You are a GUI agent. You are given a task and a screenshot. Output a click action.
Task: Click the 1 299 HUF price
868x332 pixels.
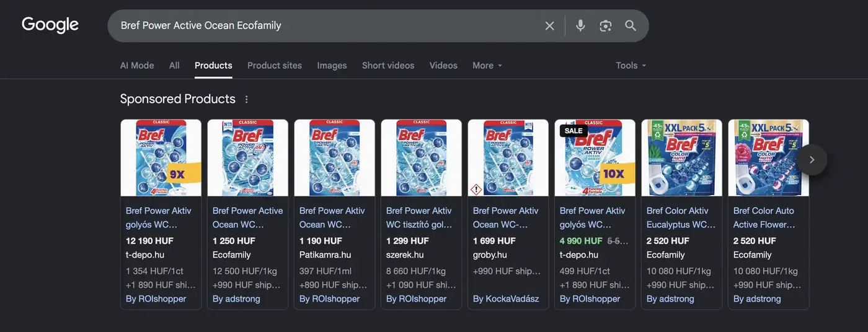tap(407, 241)
